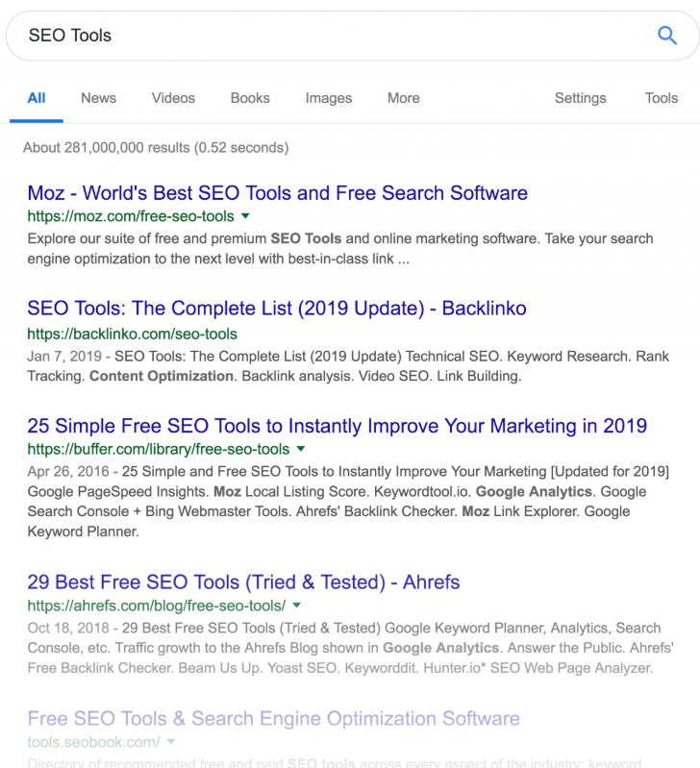Switch to the News tab
This screenshot has width=700, height=768.
tap(98, 98)
